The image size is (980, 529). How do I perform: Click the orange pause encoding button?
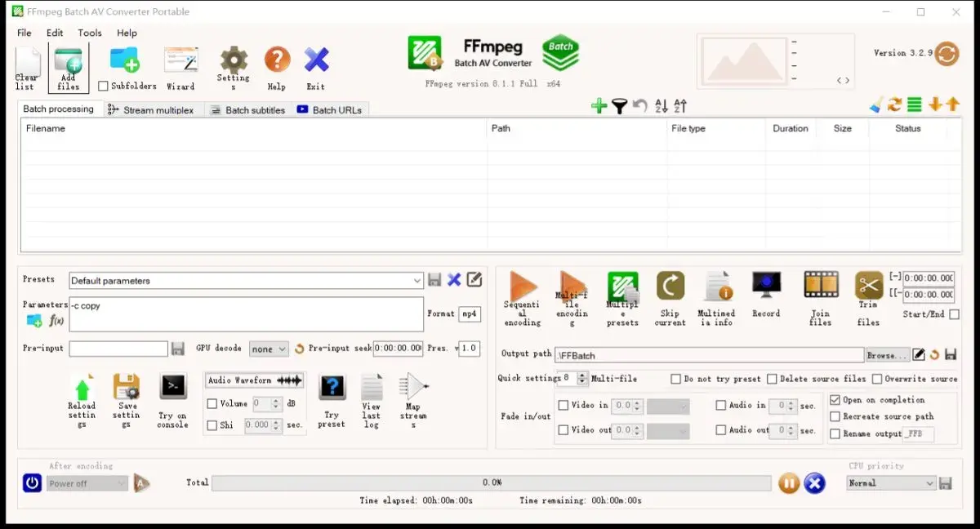click(788, 483)
